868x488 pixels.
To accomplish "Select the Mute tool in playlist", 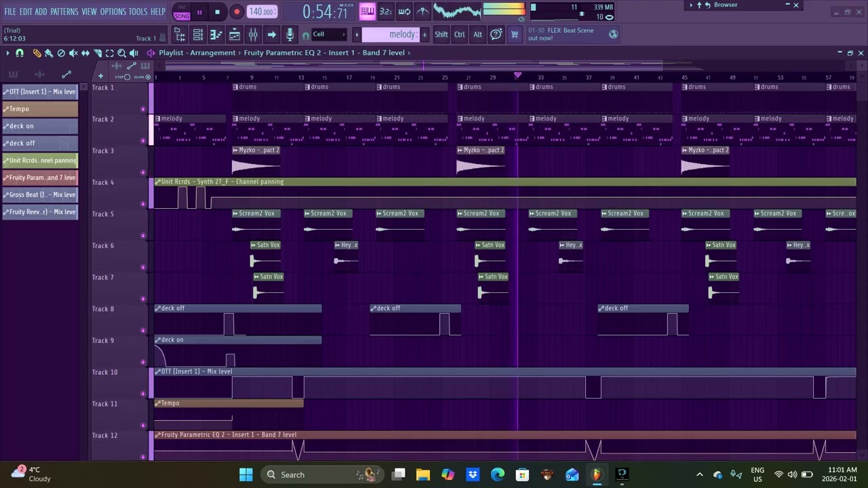I will click(x=73, y=53).
